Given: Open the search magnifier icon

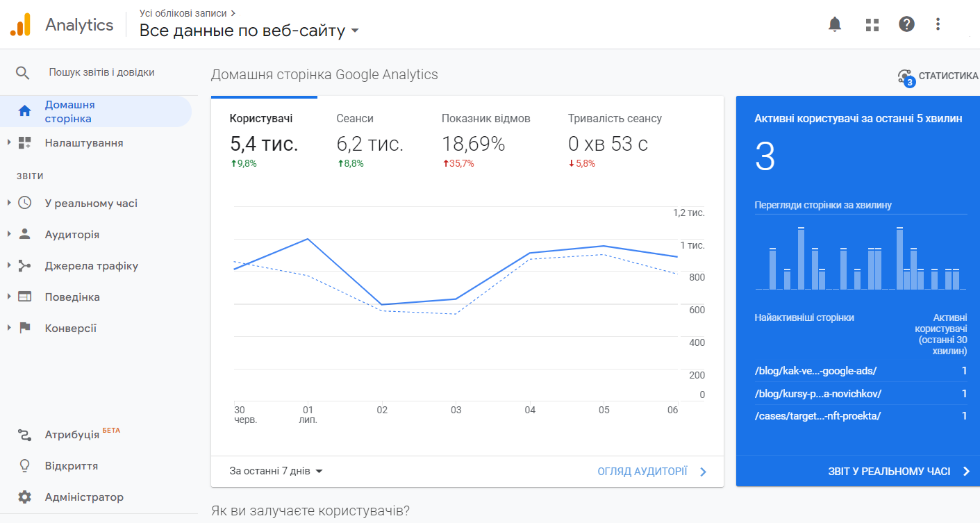Looking at the screenshot, I should coord(23,72).
